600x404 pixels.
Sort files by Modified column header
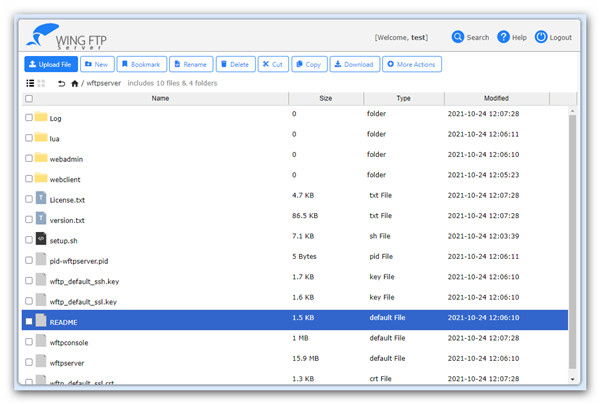tap(496, 99)
